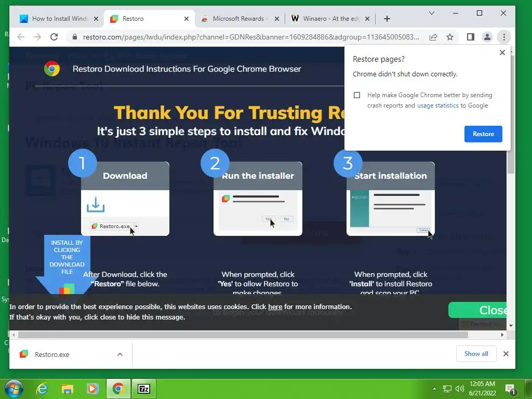This screenshot has width=532, height=399.
Task: Open the notification center icon
Action: [x=510, y=389]
